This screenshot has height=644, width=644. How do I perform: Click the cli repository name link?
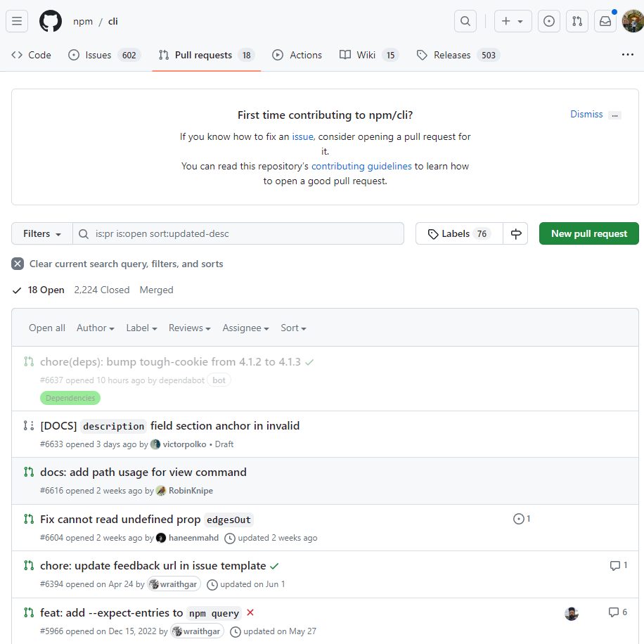click(113, 21)
